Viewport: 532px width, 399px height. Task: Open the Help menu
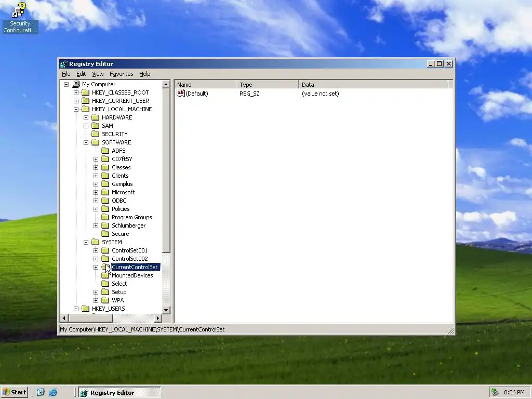tap(144, 74)
